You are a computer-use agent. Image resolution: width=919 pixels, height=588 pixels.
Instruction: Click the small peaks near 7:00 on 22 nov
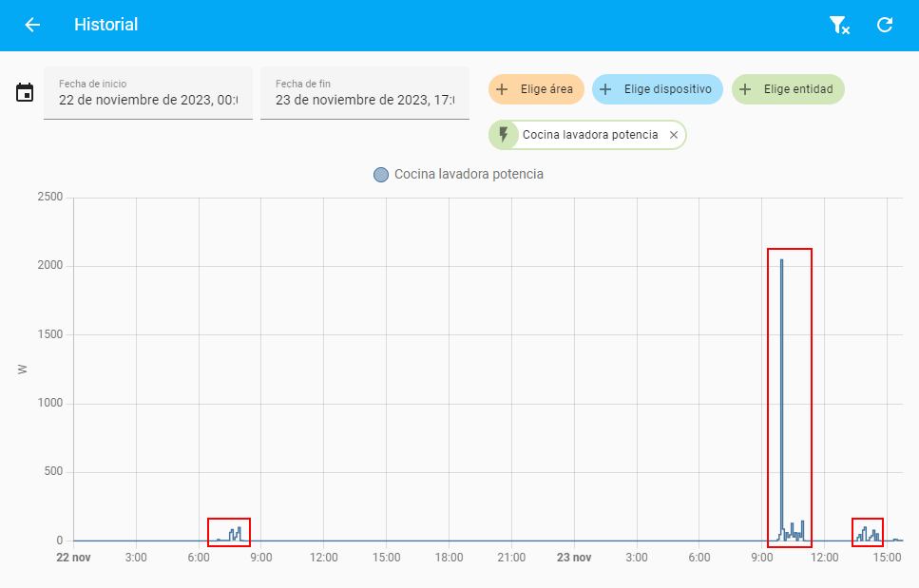(233, 534)
